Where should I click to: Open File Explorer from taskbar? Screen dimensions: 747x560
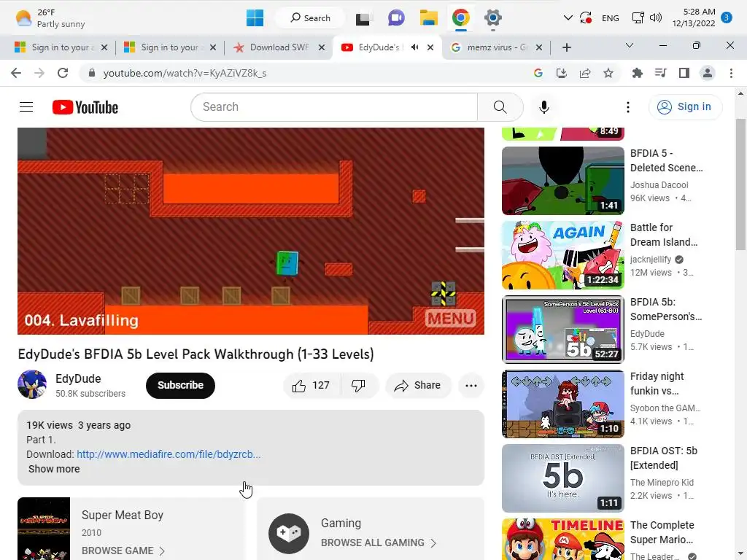click(x=429, y=18)
